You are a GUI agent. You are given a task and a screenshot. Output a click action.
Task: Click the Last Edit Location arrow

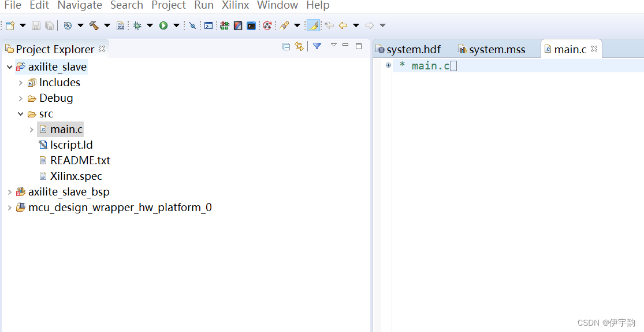tap(329, 25)
